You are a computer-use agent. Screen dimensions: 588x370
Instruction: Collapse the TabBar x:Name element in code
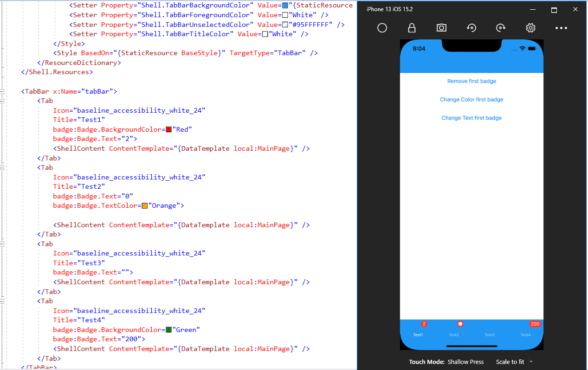pyautogui.click(x=3, y=91)
